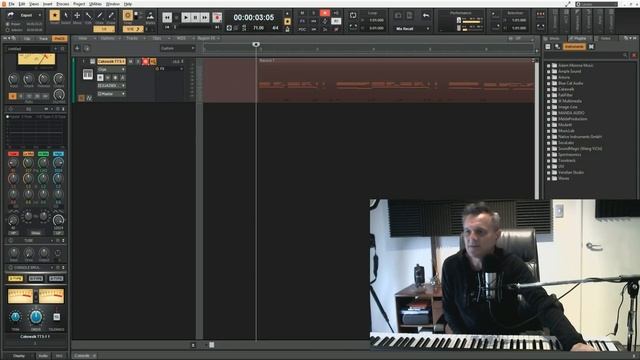
Task: Select the Project radio option
Action: click(x=7, y=24)
